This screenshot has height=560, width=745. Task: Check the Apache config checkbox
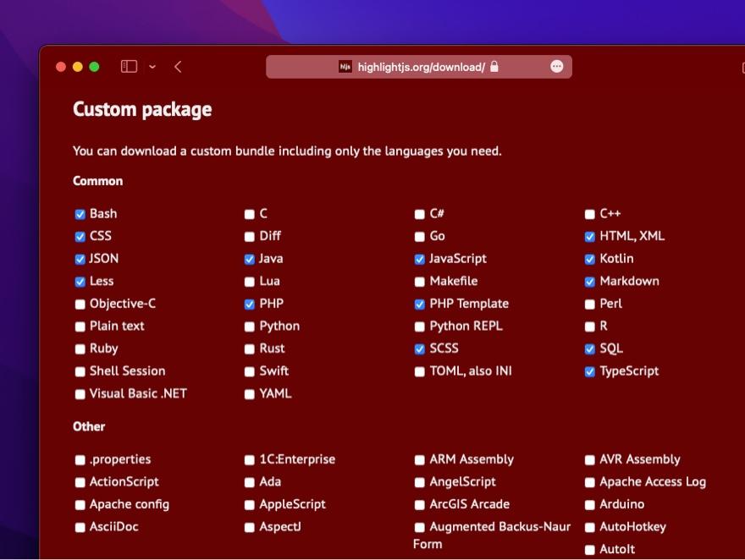tap(80, 505)
